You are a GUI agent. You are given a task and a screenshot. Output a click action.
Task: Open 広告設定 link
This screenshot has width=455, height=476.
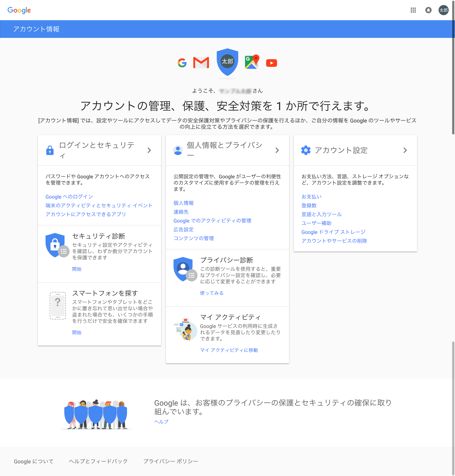tap(183, 229)
